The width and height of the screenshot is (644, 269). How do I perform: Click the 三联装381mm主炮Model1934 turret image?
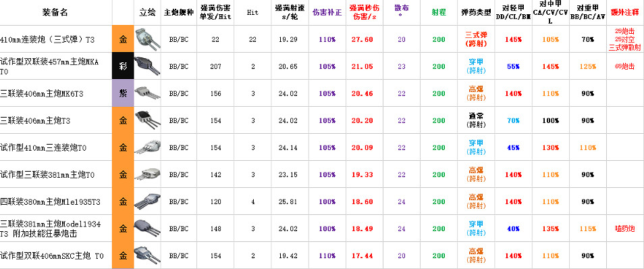pyautogui.click(x=146, y=228)
